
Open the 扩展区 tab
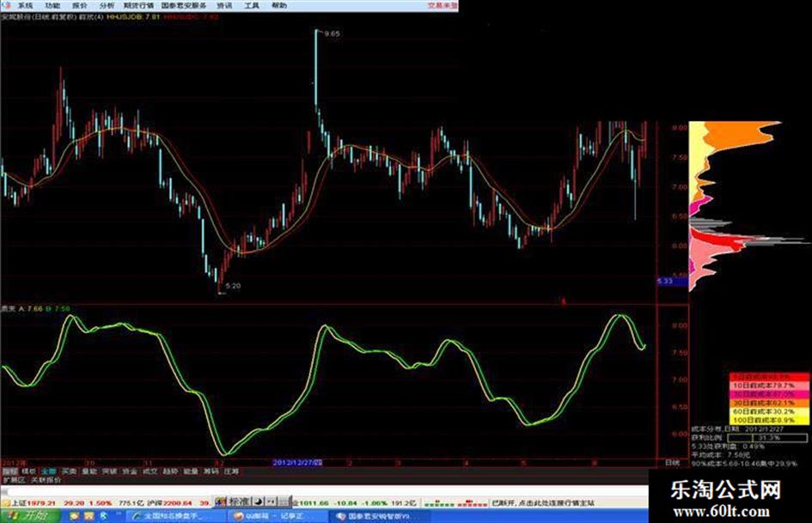[14, 480]
